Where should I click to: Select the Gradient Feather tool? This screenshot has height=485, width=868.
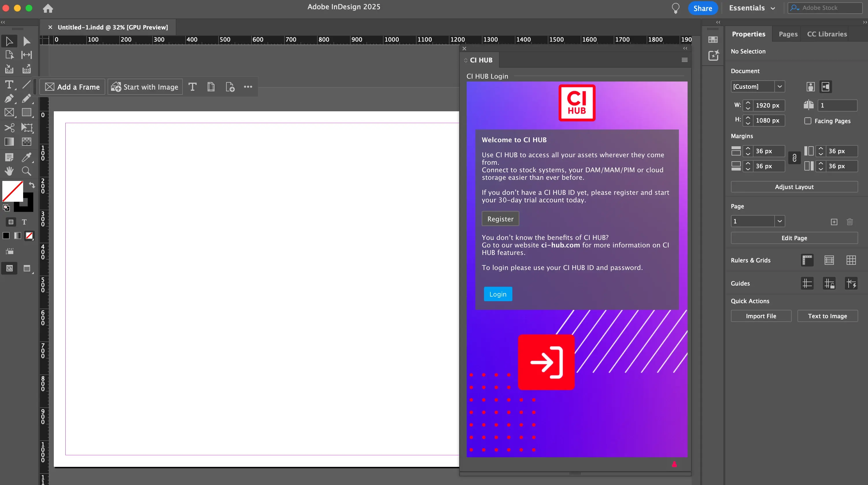[x=27, y=142]
